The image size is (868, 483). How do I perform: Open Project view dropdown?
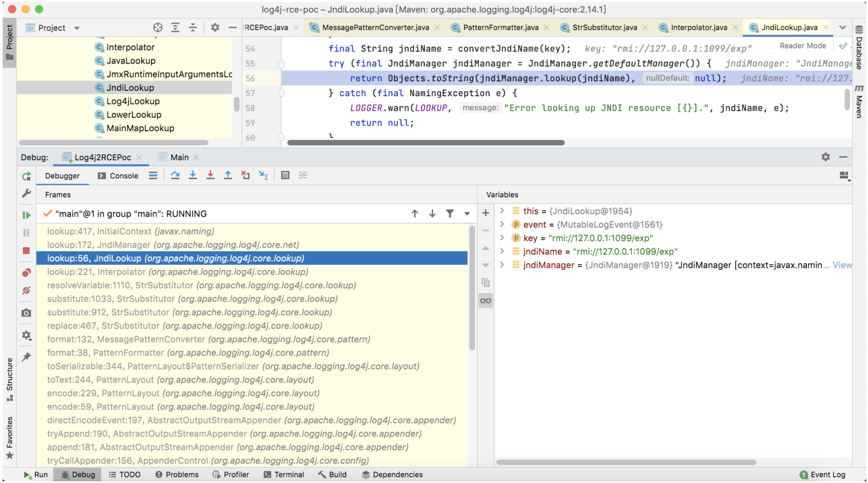click(77, 28)
